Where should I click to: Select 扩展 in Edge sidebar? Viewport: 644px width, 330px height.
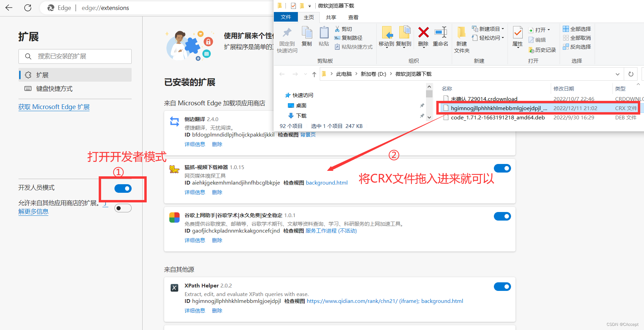tap(75, 75)
